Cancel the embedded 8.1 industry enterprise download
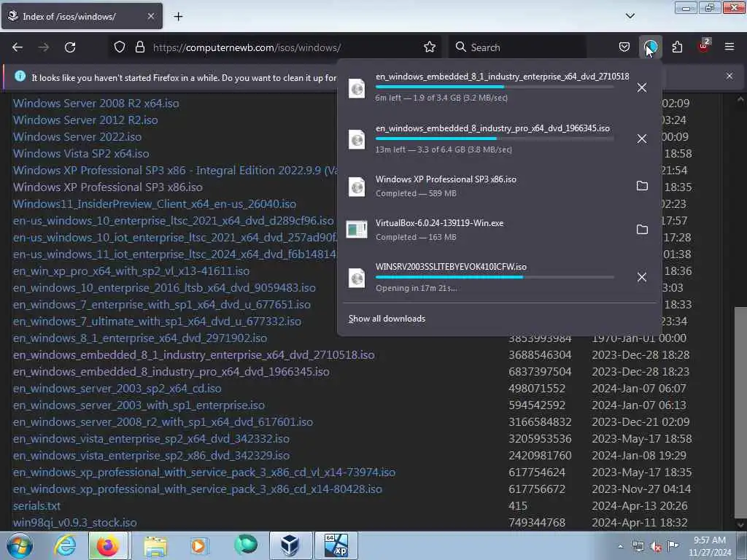The width and height of the screenshot is (747, 560). [642, 87]
